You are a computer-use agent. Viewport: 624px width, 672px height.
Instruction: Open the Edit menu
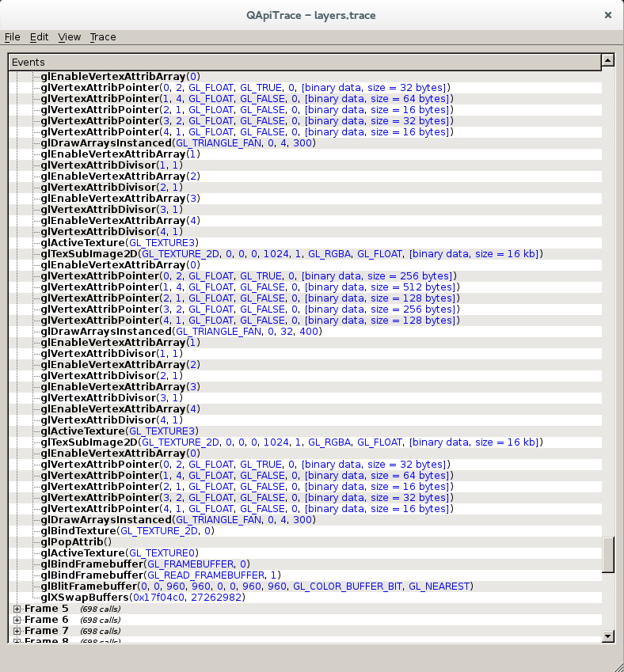pos(39,37)
